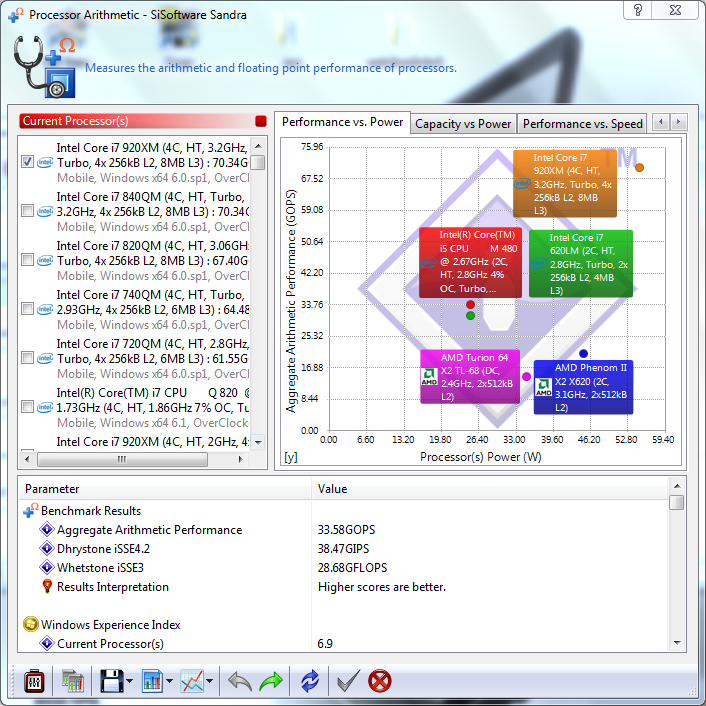Click results table scroll up arrow
706x706 pixels.
(677, 486)
